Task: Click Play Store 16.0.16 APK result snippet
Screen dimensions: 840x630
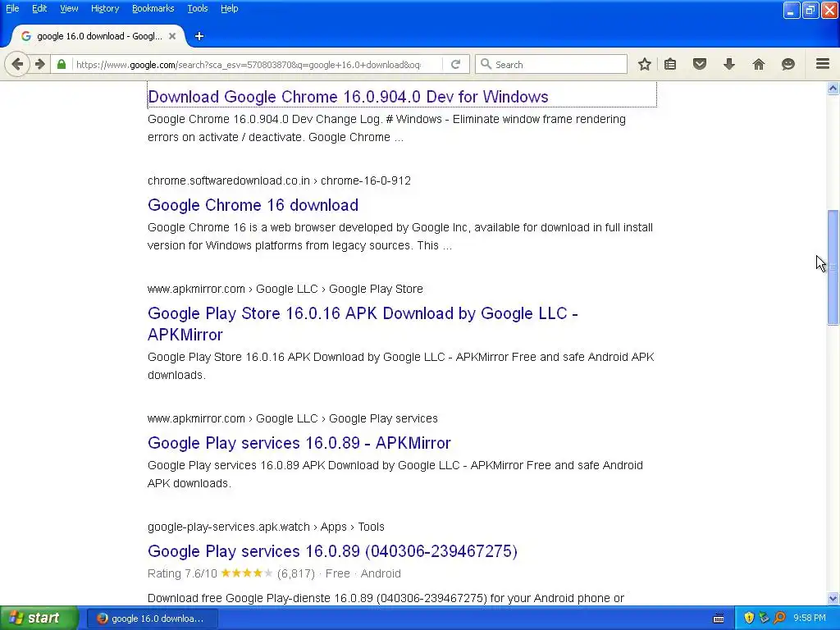Action: (x=400, y=366)
